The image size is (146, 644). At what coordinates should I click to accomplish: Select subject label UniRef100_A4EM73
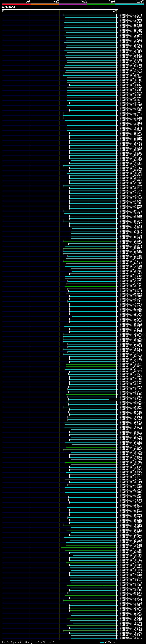click(131, 329)
